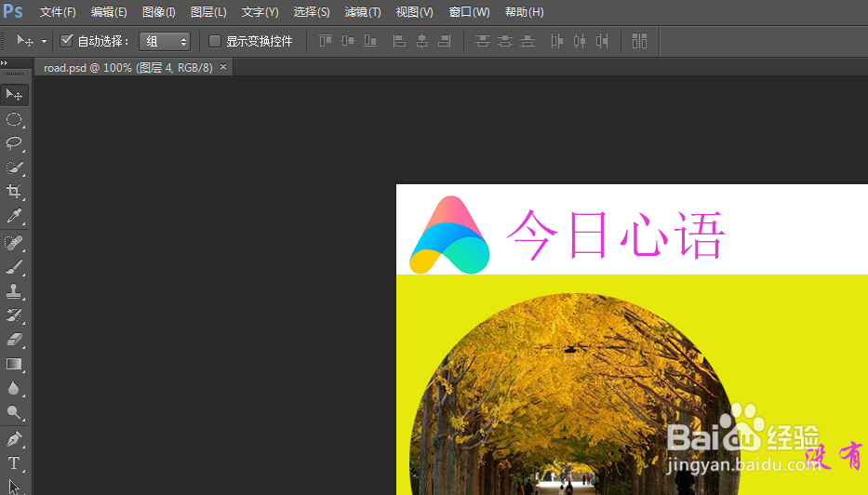Image resolution: width=868 pixels, height=495 pixels.
Task: Select the Elliptical Marquee tool
Action: (14, 119)
